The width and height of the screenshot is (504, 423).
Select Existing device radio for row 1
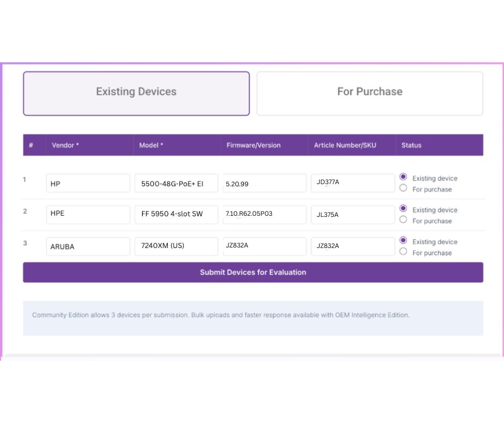click(x=403, y=177)
